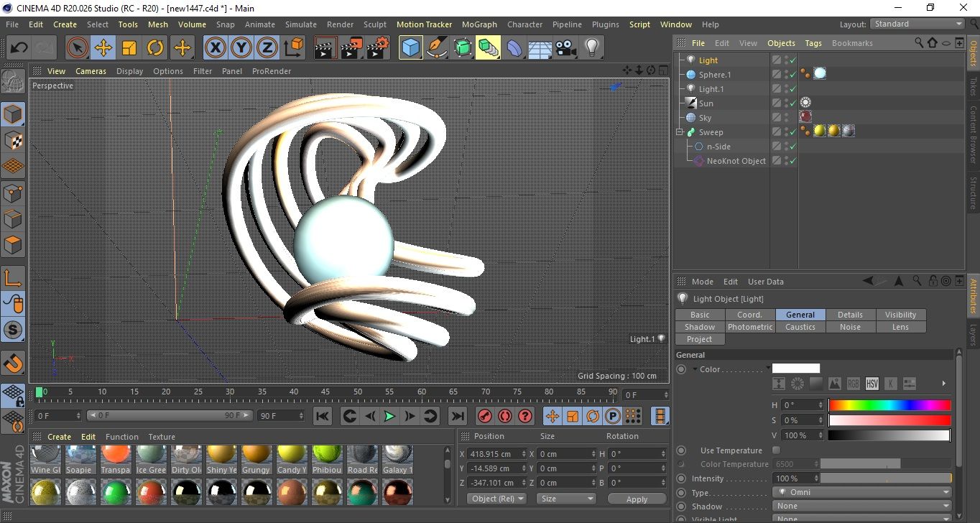Open the Layout dropdown set to Standard
This screenshot has height=523, width=980.
pos(917,24)
